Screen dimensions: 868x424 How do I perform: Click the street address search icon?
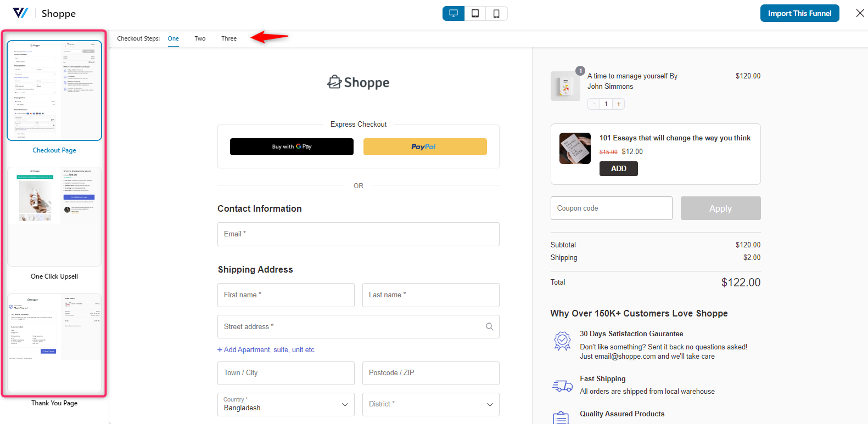point(490,327)
